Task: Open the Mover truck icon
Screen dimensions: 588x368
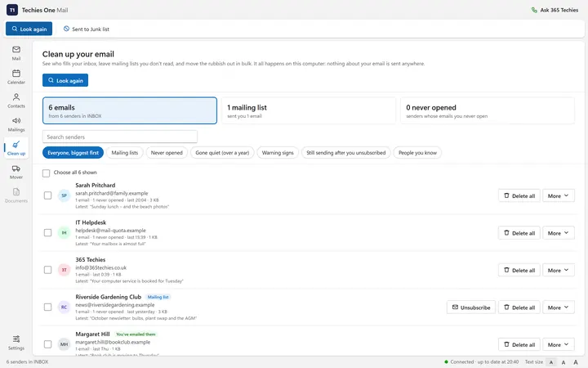Action: [x=16, y=172]
